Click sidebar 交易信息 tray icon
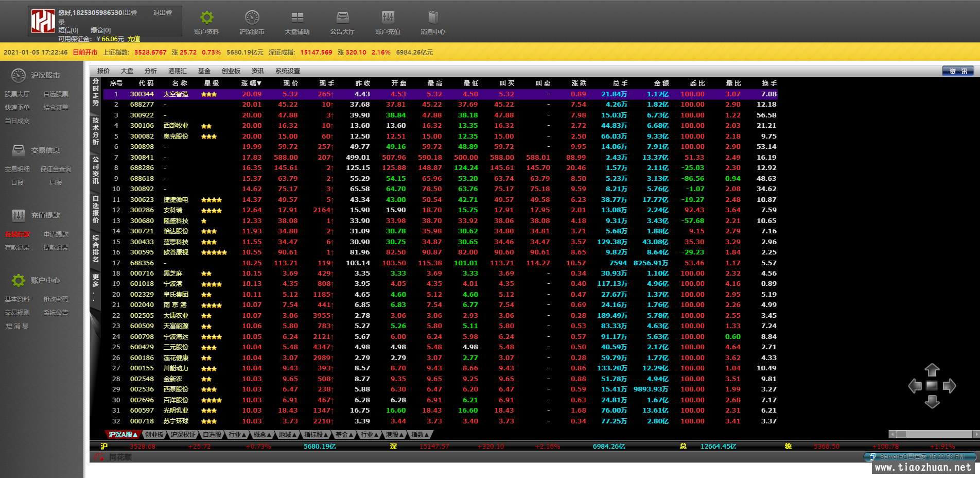The image size is (980, 478). [19, 150]
